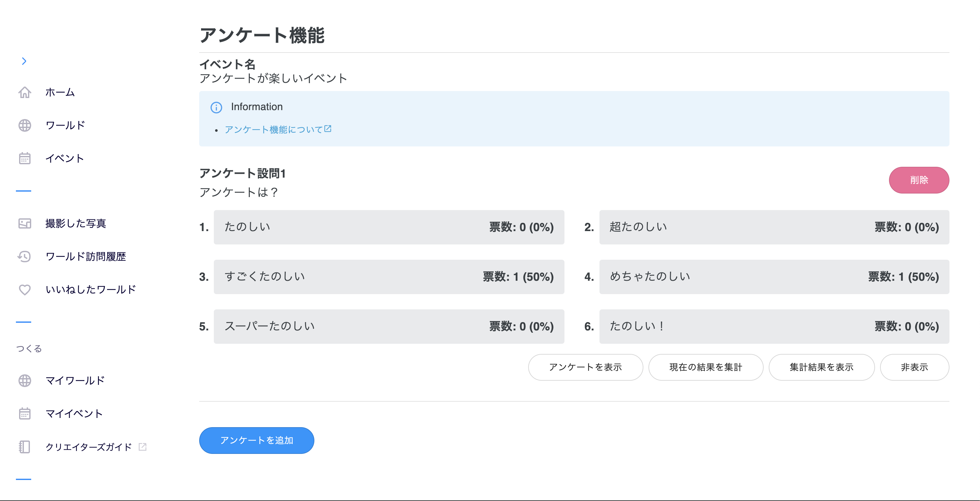Open the World globe icon
This screenshot has height=501, width=980.
point(25,125)
